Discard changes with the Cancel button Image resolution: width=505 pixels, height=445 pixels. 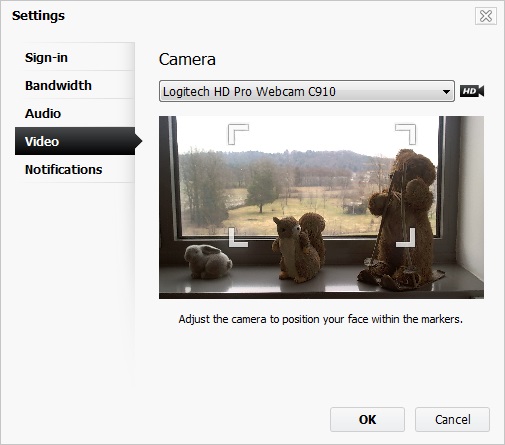pyautogui.click(x=452, y=419)
